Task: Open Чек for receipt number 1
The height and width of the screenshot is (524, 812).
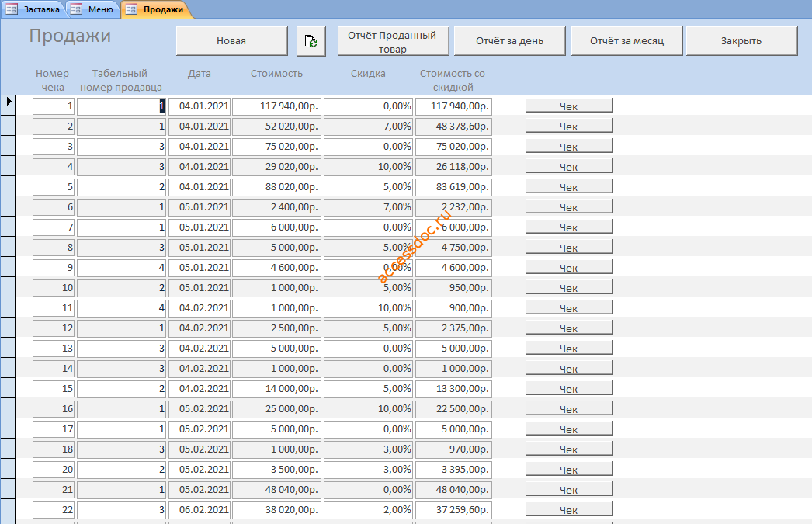Action: (x=569, y=106)
